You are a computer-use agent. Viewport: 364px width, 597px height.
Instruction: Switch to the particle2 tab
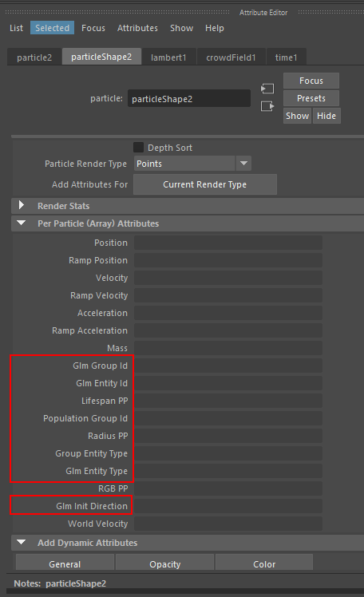34,57
